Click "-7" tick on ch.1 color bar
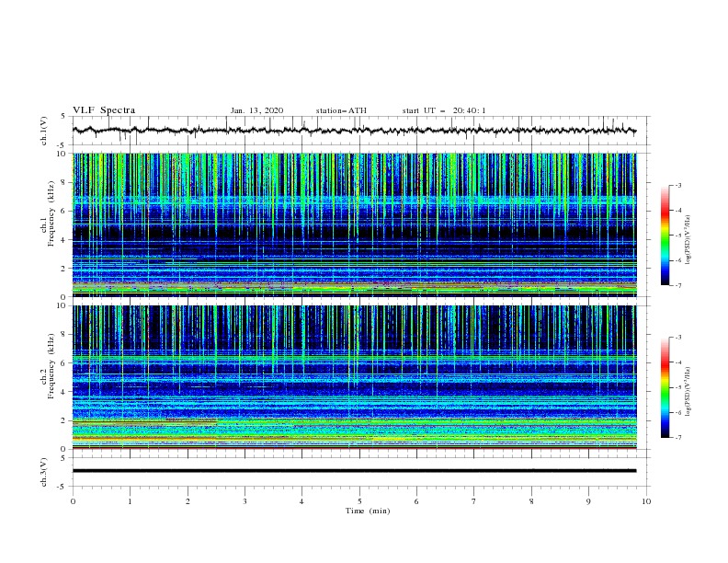The image size is (728, 563). click(678, 285)
